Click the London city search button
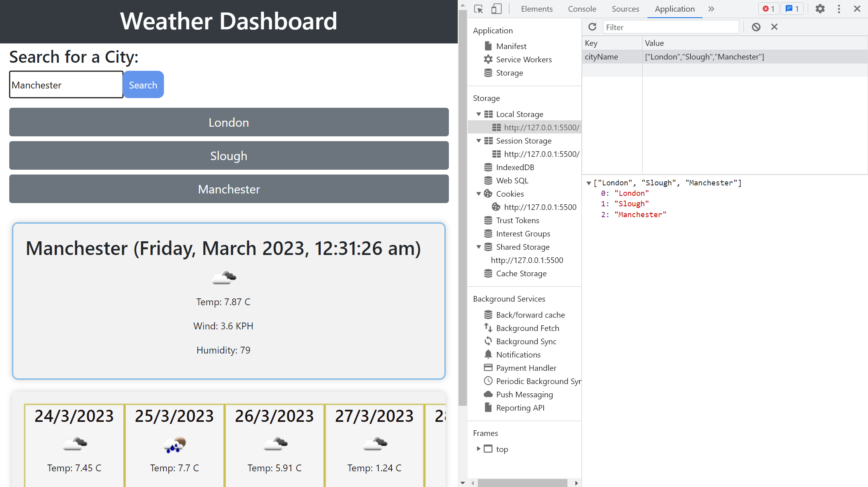The height and width of the screenshot is (487, 868). pyautogui.click(x=229, y=122)
